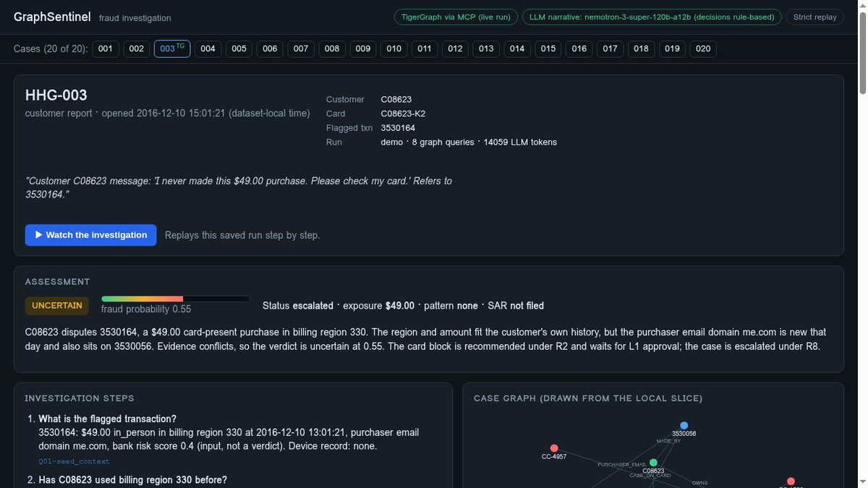Screen dimensions: 868x488
Task: Click the OWNS edge label in graph
Action: click(x=699, y=482)
